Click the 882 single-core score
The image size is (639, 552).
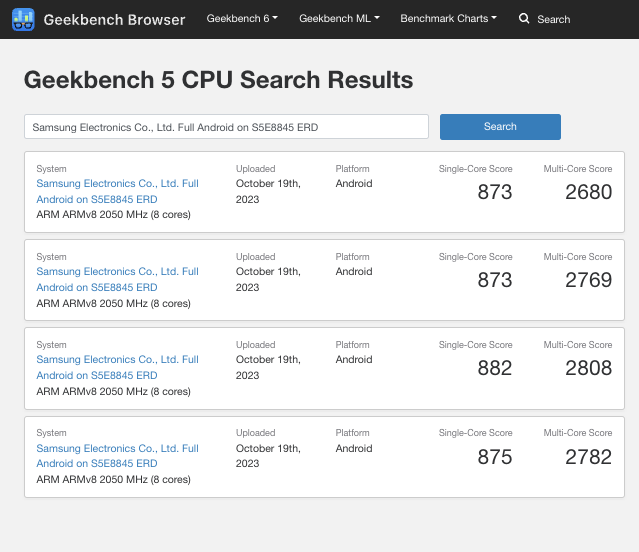click(x=495, y=368)
